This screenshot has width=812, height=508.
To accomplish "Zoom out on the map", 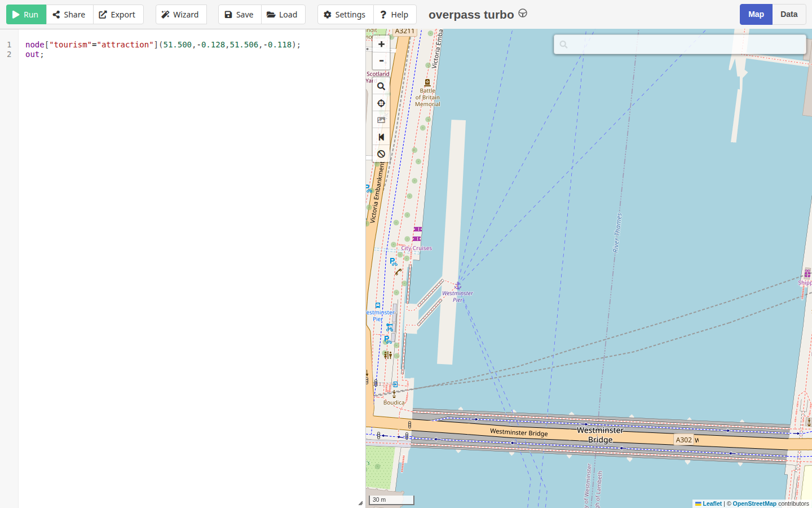I will tap(381, 61).
